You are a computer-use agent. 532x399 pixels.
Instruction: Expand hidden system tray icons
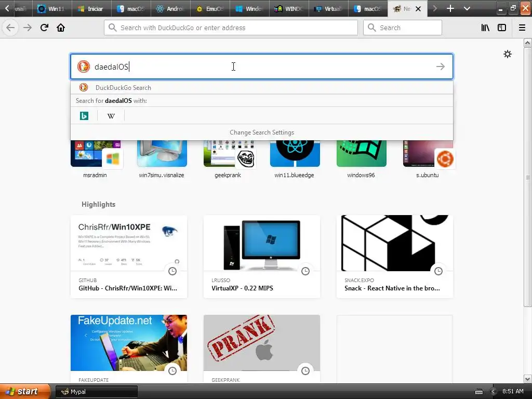coord(493,392)
